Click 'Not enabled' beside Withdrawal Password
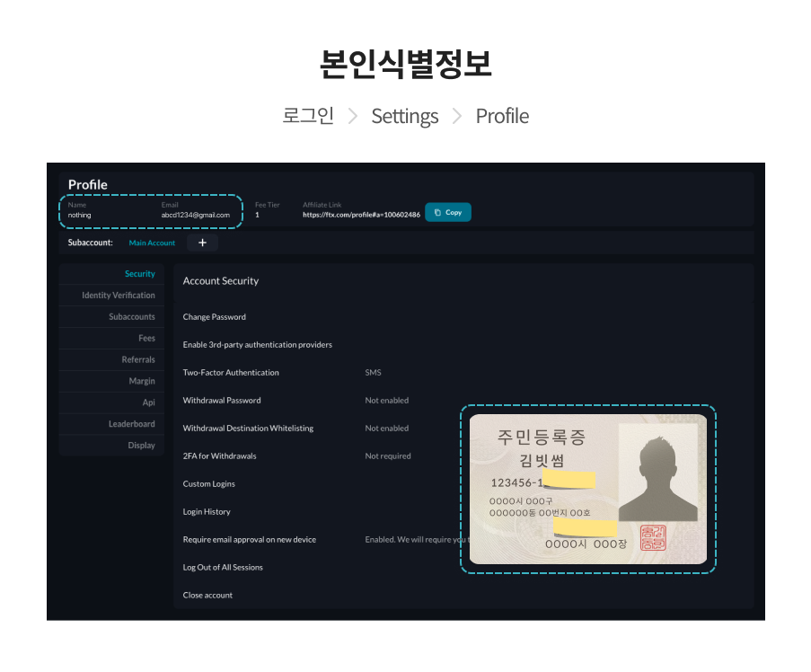The image size is (811, 672). [387, 401]
